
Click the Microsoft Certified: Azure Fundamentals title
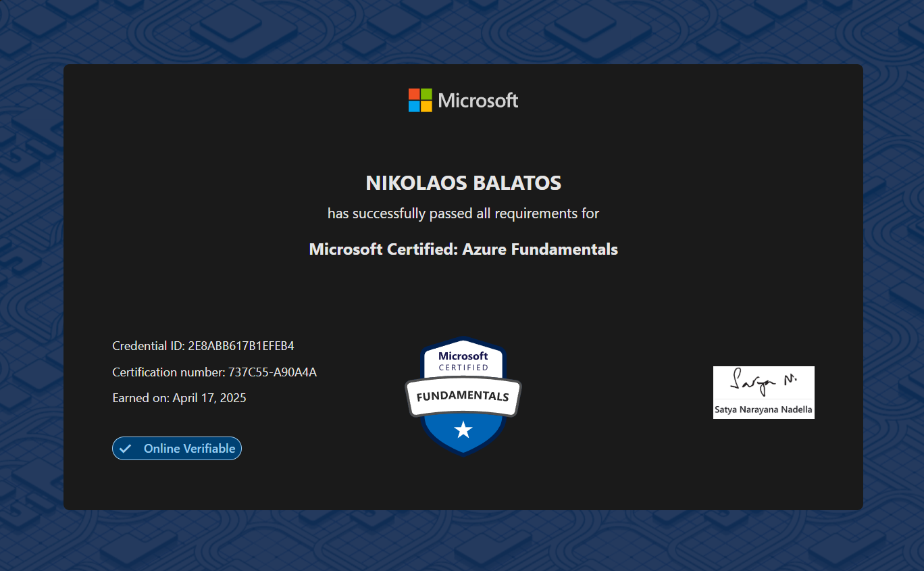pos(463,249)
